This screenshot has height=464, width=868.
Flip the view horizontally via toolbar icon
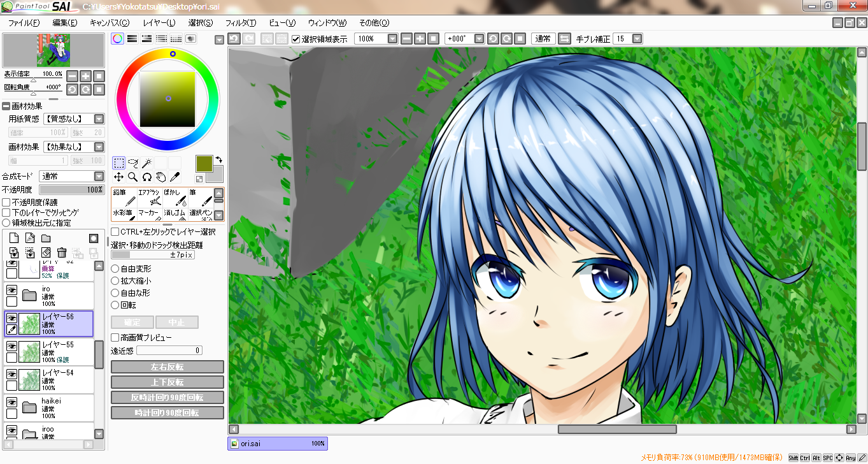tap(565, 39)
